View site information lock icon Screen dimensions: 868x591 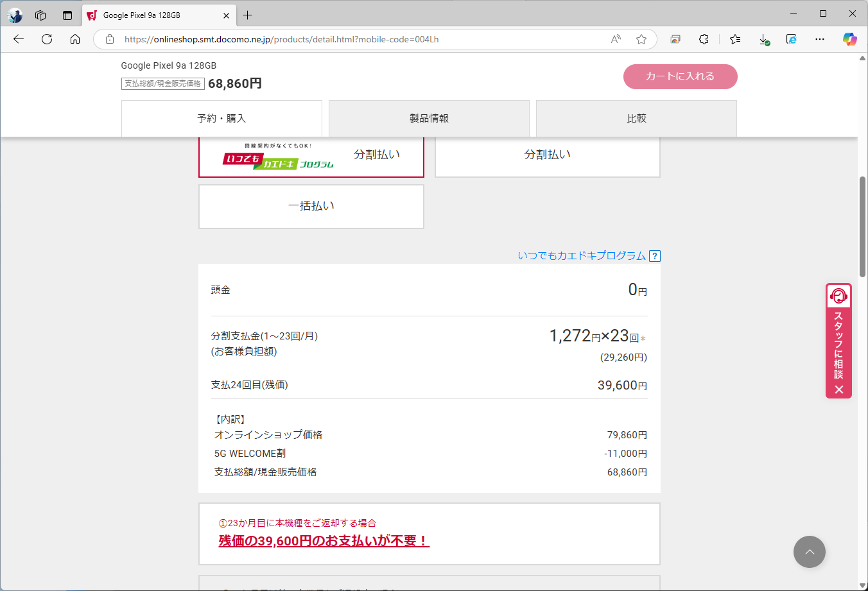click(x=110, y=39)
